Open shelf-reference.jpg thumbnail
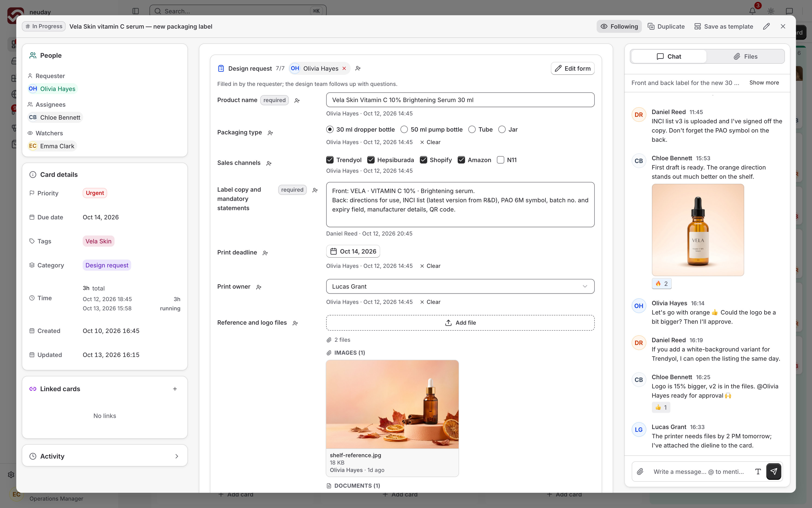This screenshot has height=508, width=812. click(392, 404)
